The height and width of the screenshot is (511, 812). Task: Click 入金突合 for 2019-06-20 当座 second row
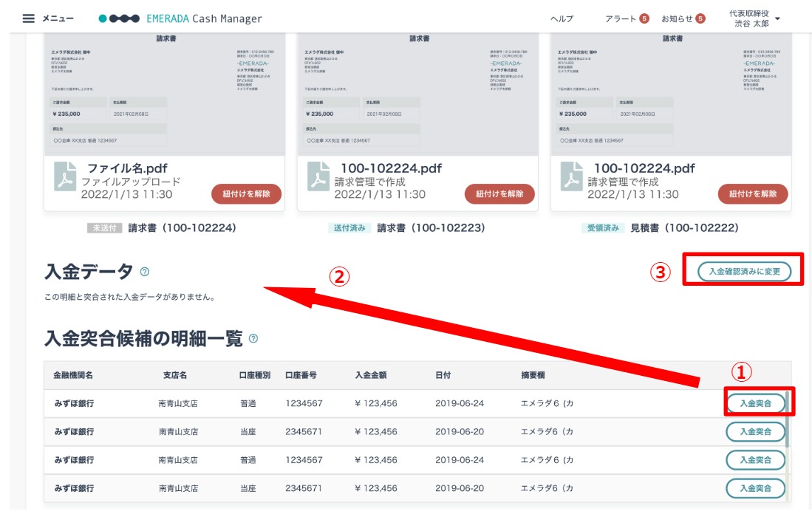tap(756, 431)
